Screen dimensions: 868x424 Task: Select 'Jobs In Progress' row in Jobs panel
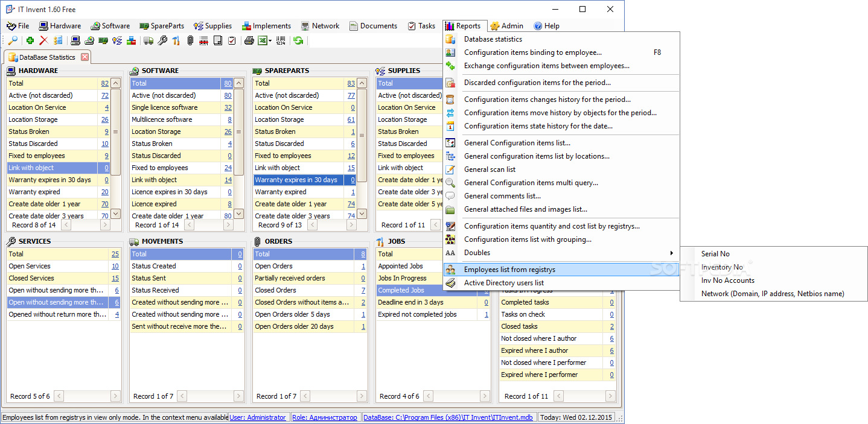click(x=433, y=278)
